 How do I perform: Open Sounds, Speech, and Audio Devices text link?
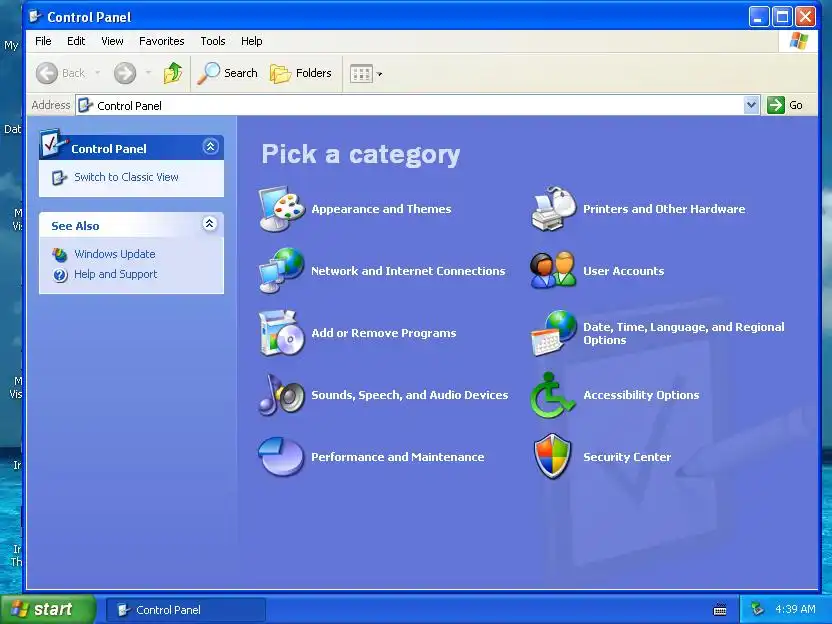coord(410,395)
